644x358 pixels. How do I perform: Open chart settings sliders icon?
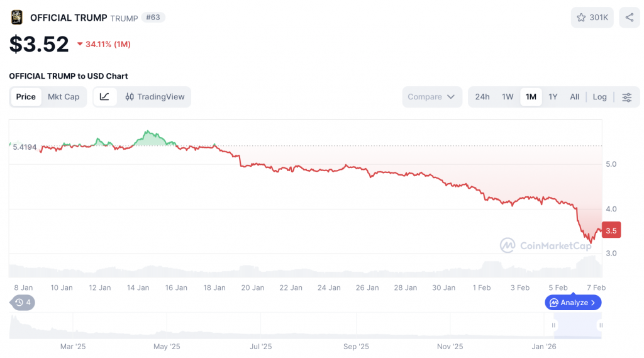626,97
